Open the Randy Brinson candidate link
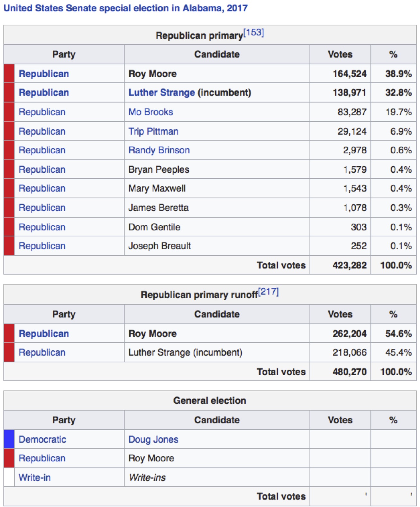 pyautogui.click(x=159, y=150)
